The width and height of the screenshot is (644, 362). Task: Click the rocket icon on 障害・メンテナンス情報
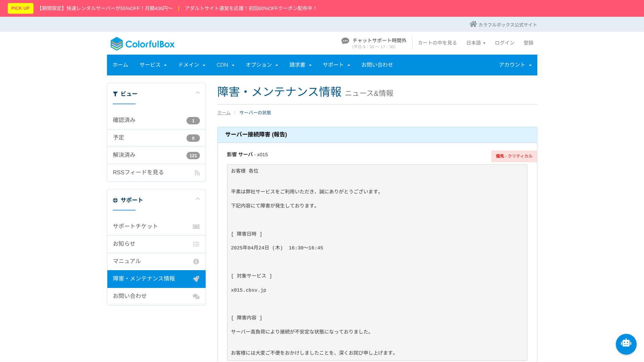click(x=196, y=279)
